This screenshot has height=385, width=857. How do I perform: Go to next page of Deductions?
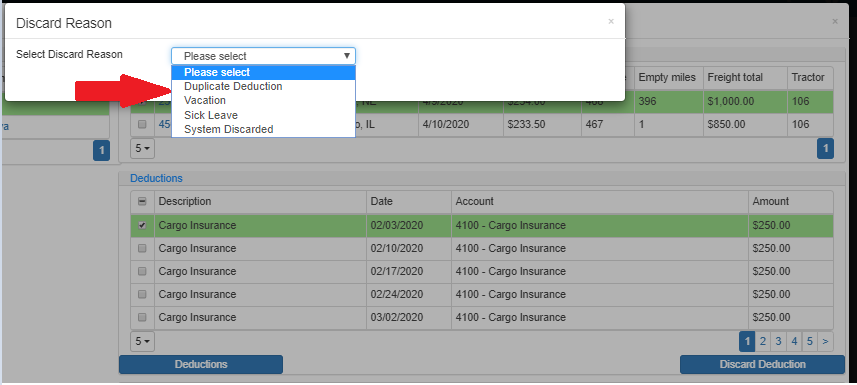(825, 342)
